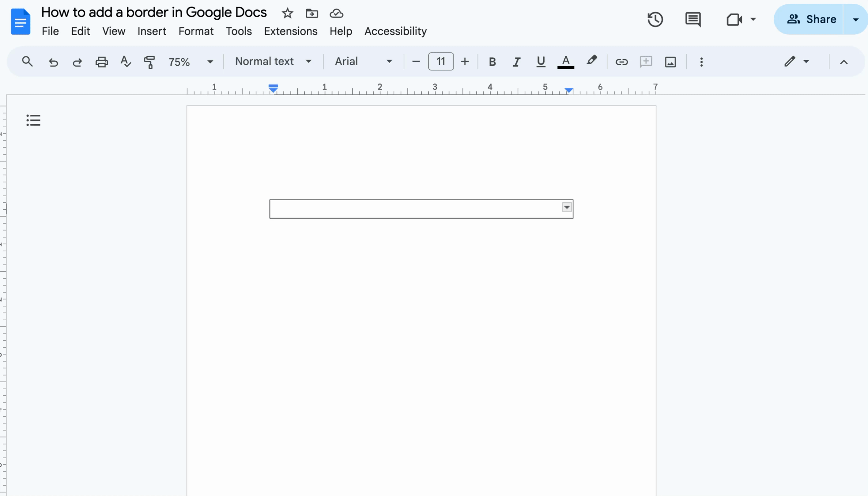
Task: Print the document
Action: click(101, 62)
